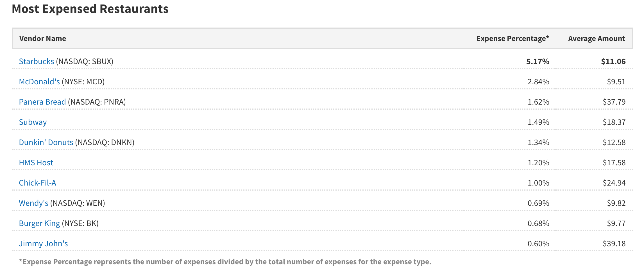Image resolution: width=644 pixels, height=271 pixels.
Task: Click the Dunkin' Donuts link
Action: click(46, 142)
